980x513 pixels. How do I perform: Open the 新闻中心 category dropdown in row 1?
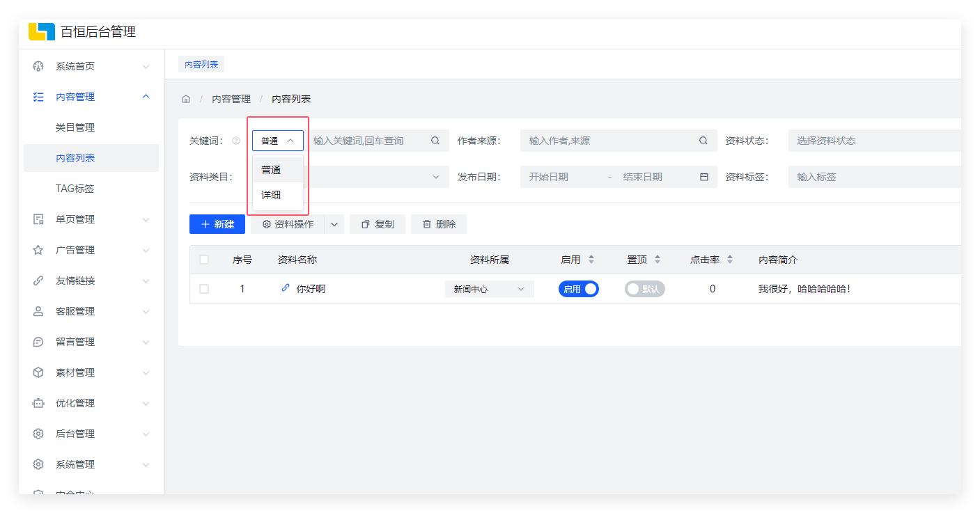pyautogui.click(x=489, y=289)
